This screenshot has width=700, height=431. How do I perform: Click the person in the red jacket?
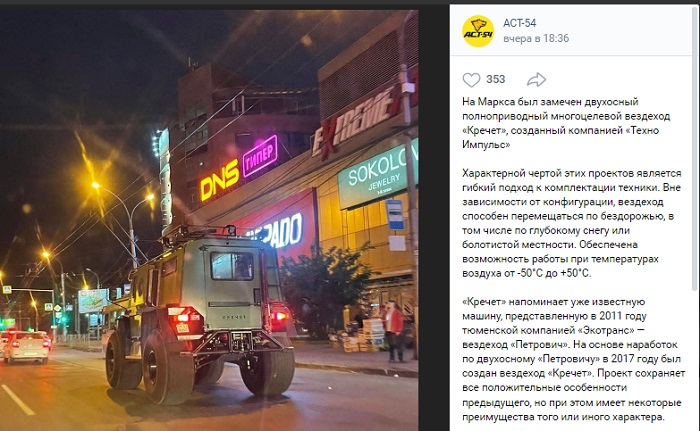coord(394,331)
